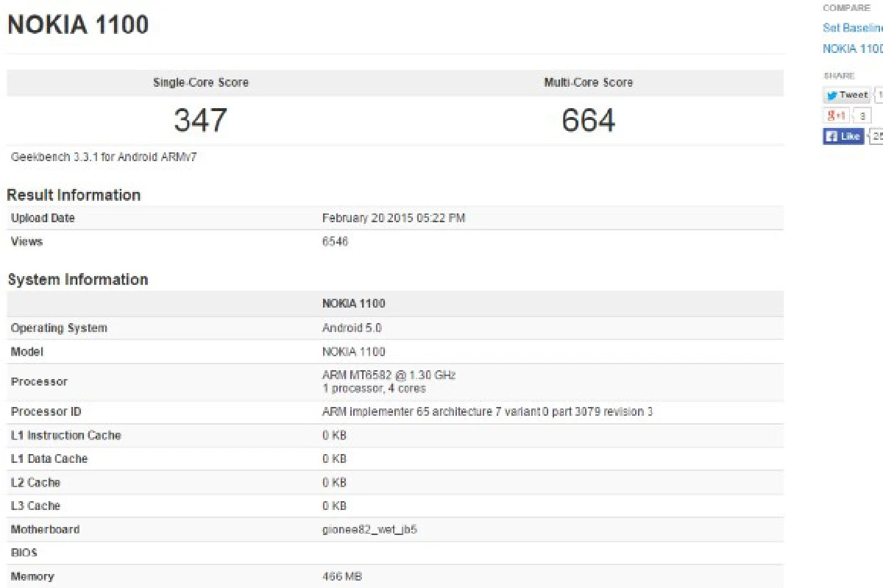883x588 pixels.
Task: Click the Google +1 share count
Action: 862,116
